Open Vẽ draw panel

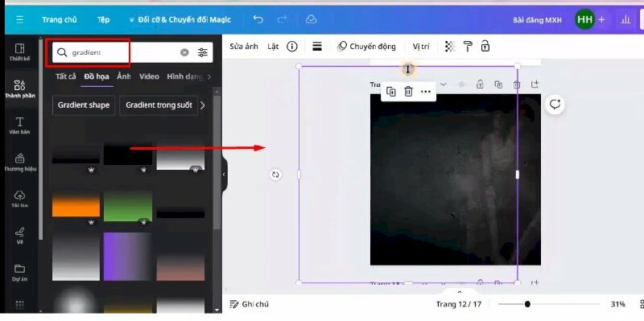(x=19, y=236)
